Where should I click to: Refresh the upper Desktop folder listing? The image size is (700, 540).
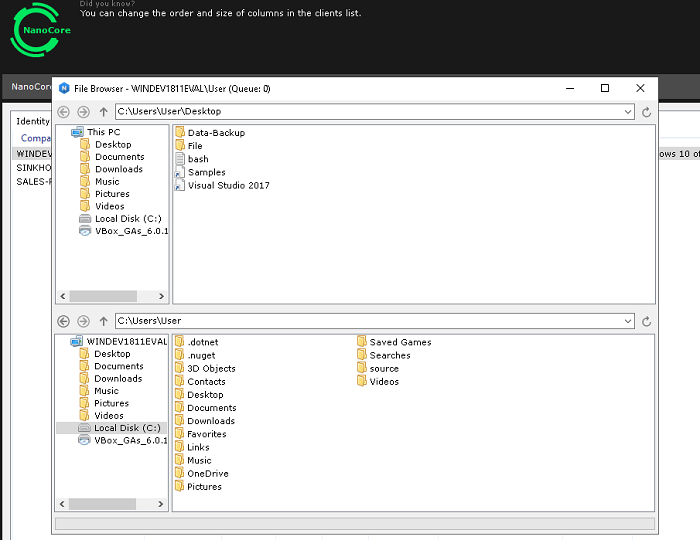646,112
